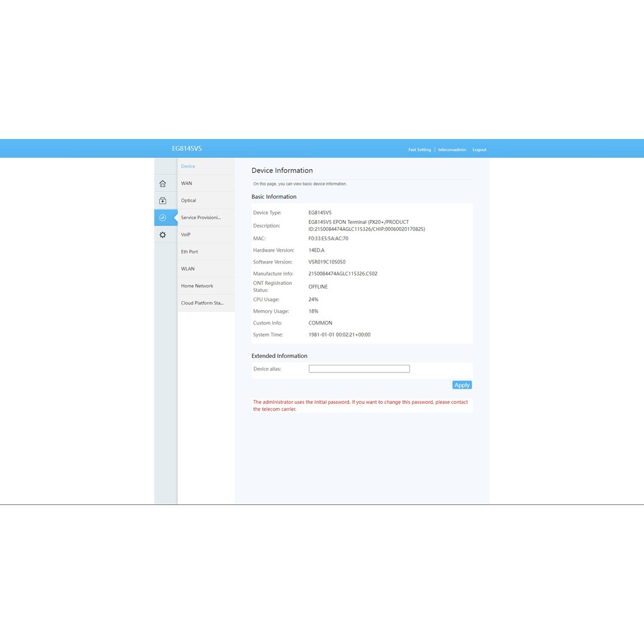Viewport: 644px width, 644px height.
Task: Open the gear Advanced settings icon
Action: tap(162, 235)
